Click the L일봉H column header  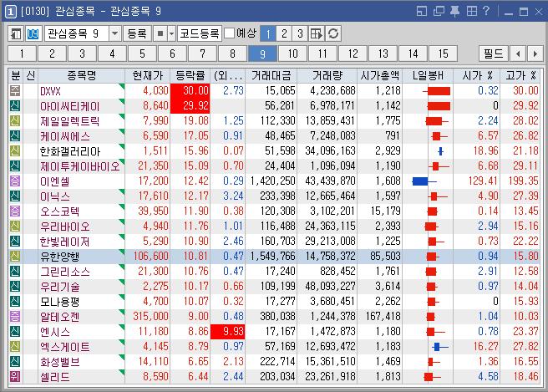tap(428, 75)
